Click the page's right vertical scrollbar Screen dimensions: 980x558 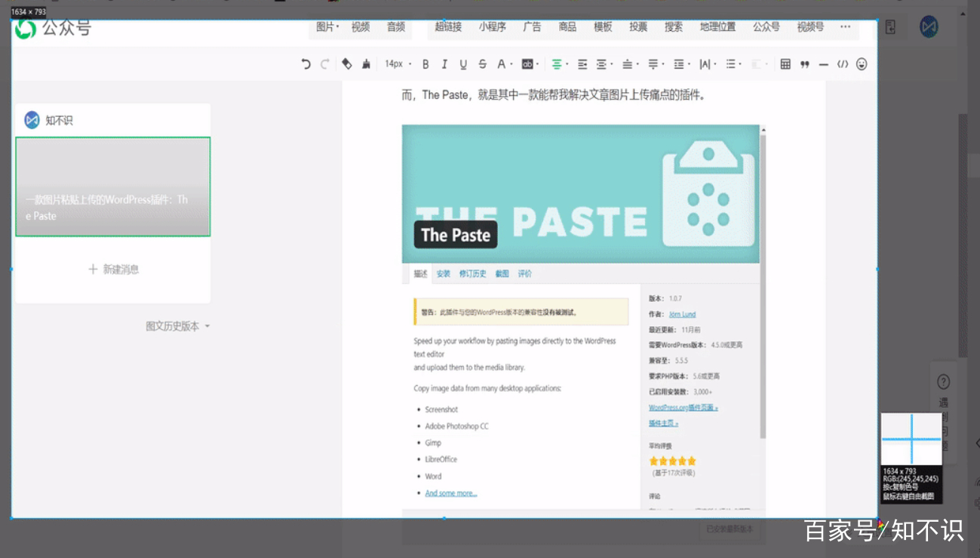click(963, 236)
